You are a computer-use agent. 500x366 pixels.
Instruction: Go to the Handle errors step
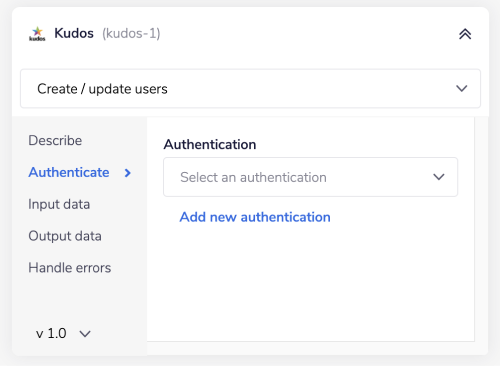70,268
